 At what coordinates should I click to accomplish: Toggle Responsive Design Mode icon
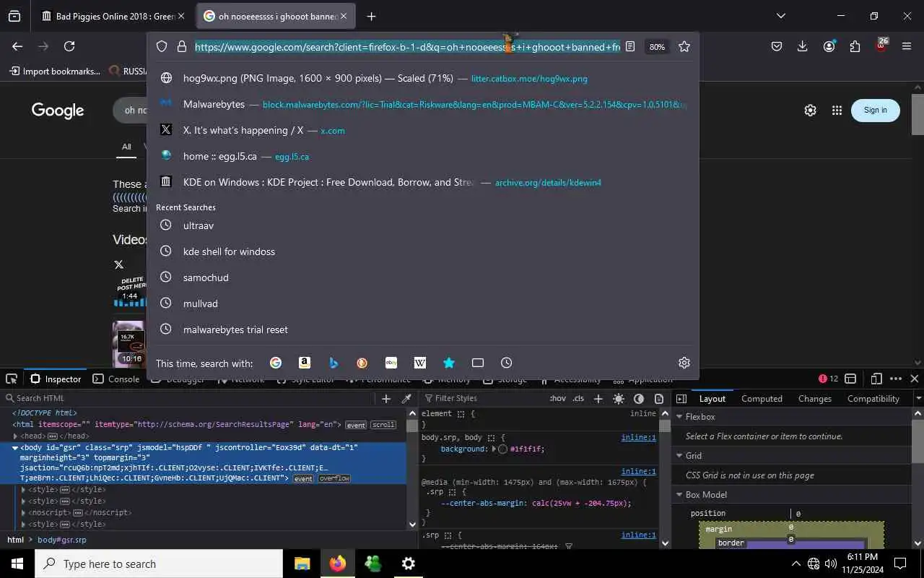point(876,379)
